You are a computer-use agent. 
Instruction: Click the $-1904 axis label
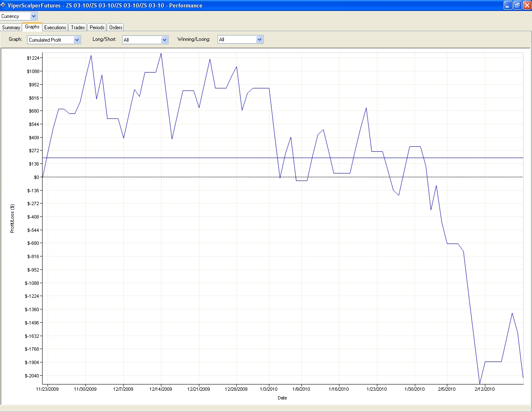[32, 362]
